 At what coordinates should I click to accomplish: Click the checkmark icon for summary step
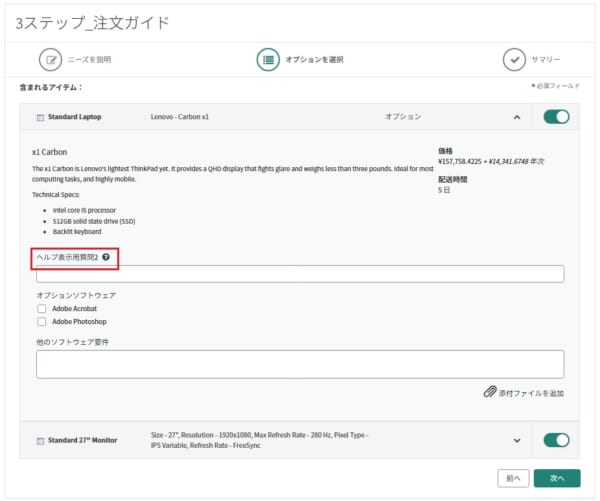pyautogui.click(x=514, y=60)
